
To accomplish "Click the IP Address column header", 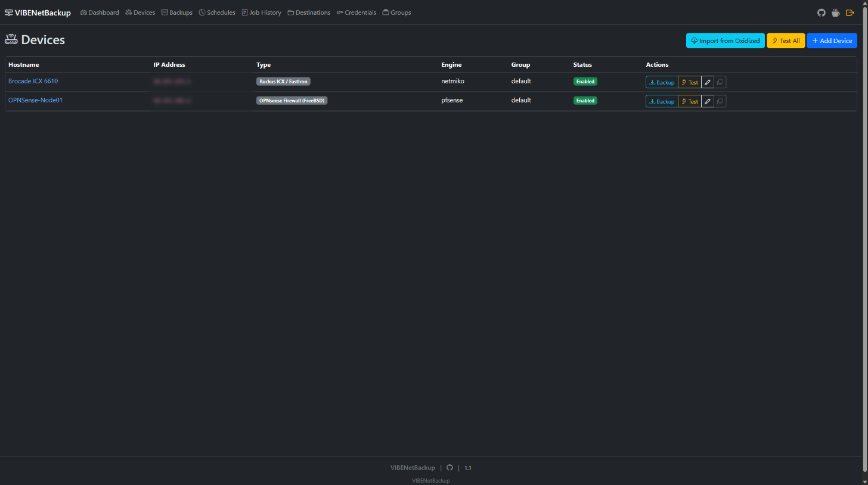I will pos(169,64).
